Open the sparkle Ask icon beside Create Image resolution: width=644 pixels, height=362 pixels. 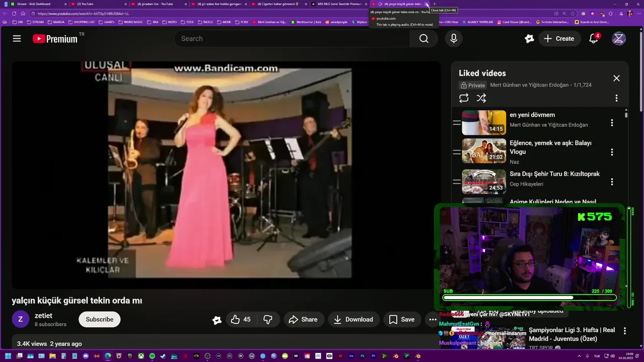click(x=529, y=39)
